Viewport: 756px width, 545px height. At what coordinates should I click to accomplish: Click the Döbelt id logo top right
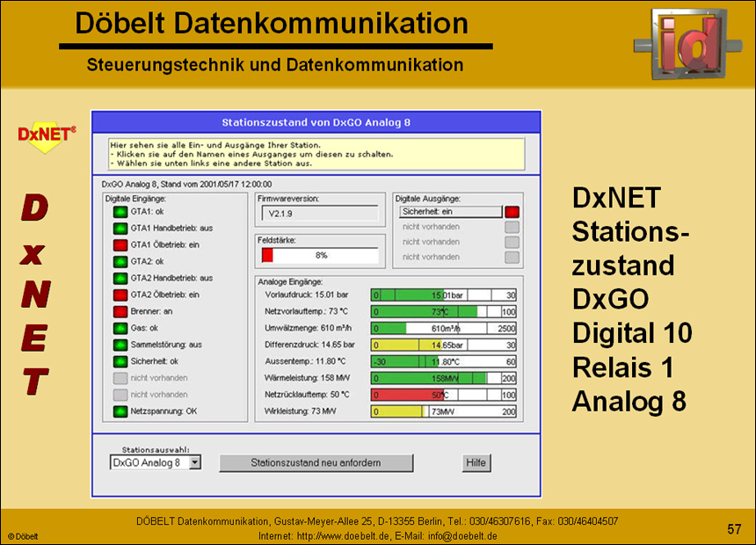click(x=688, y=40)
